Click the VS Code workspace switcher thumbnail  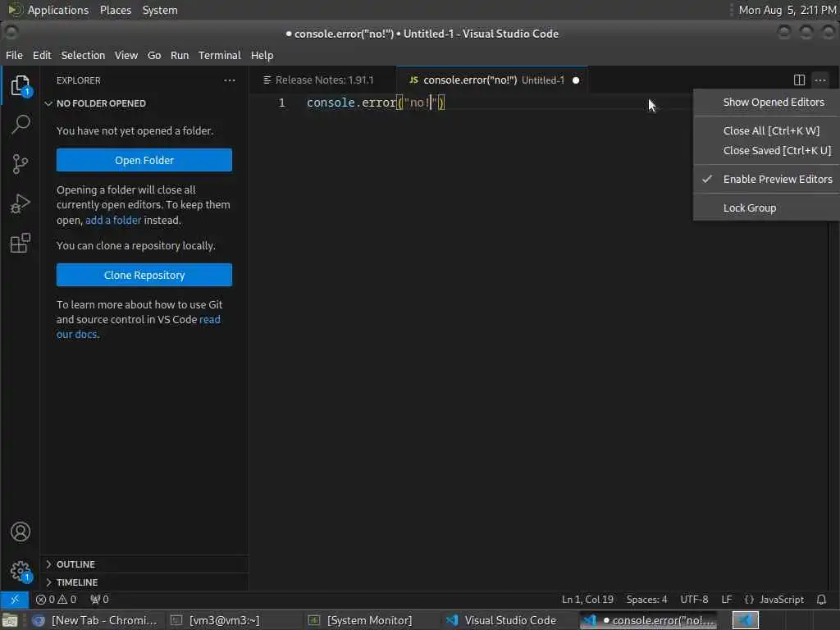745,620
